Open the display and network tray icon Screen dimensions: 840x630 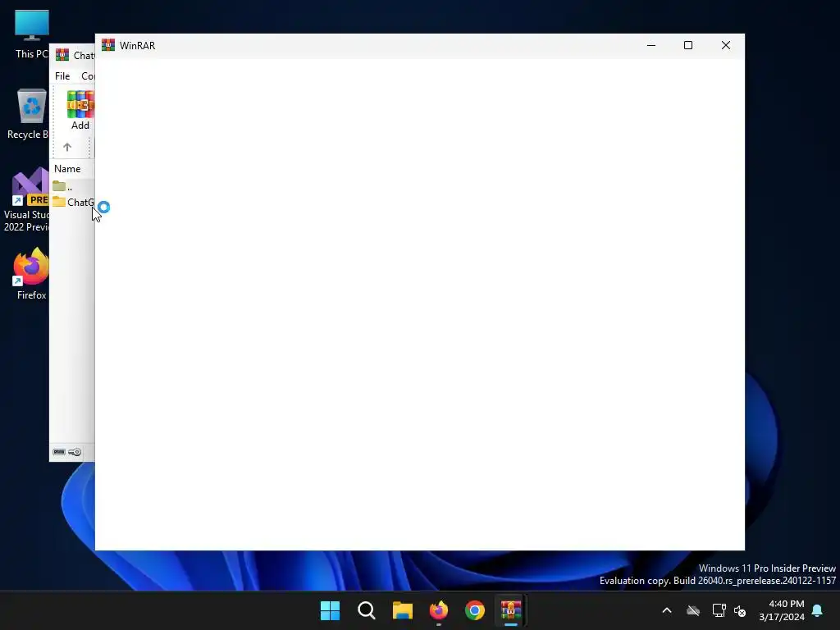click(719, 610)
